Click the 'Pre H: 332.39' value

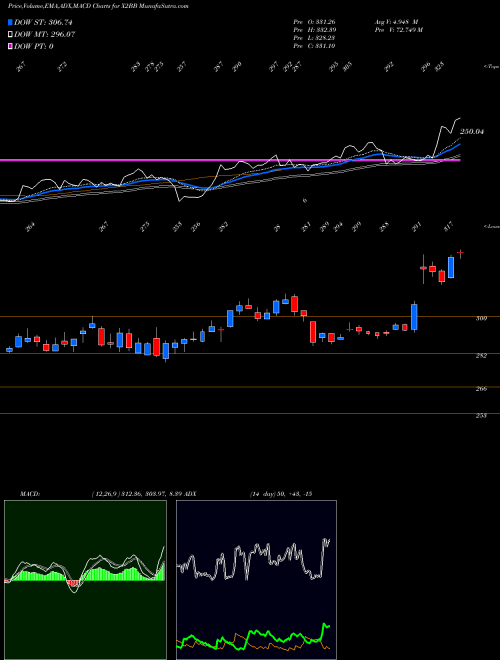click(x=314, y=30)
